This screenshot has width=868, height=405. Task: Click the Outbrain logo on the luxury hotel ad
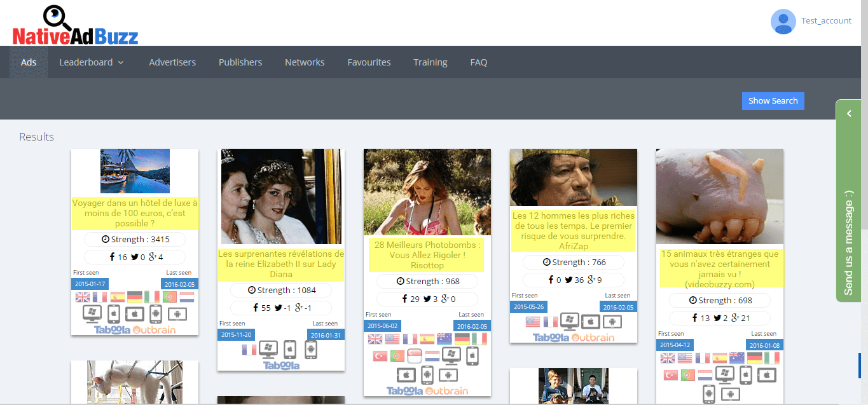155,329
